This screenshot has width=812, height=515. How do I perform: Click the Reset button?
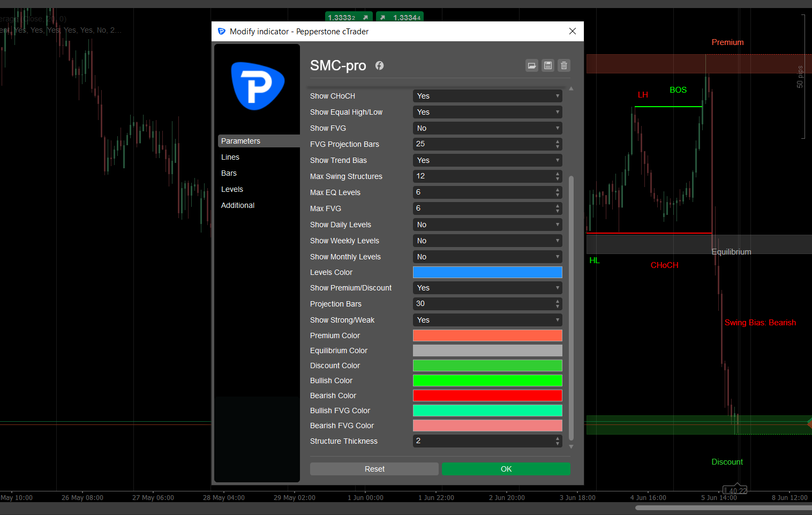374,469
